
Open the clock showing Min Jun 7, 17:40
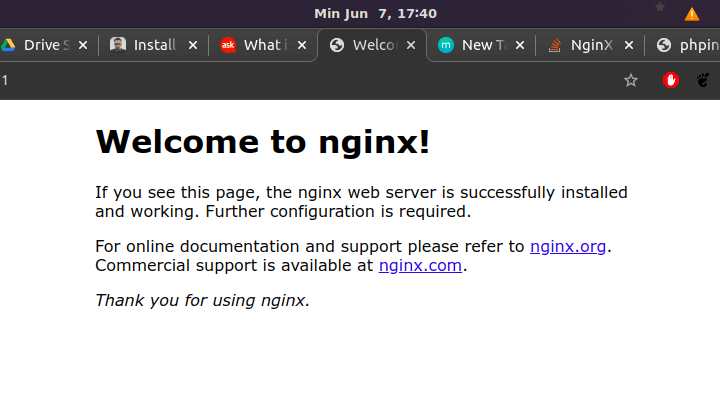[x=375, y=14]
